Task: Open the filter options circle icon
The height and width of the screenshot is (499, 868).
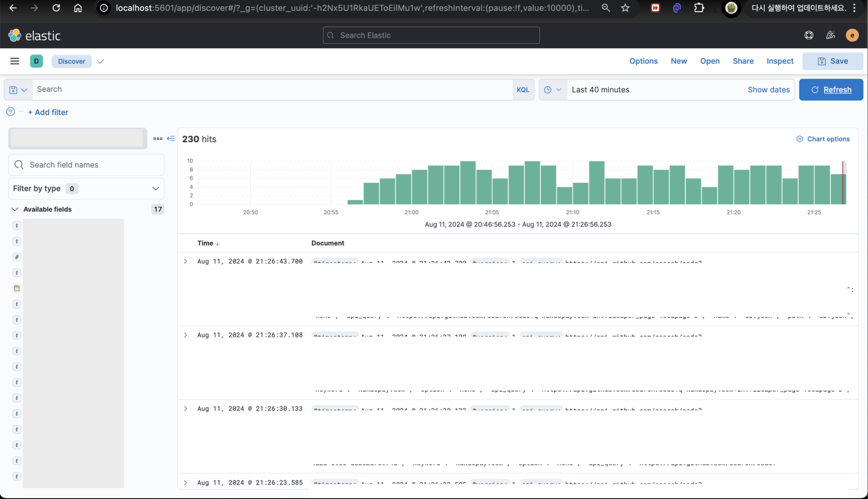Action: pyautogui.click(x=10, y=112)
